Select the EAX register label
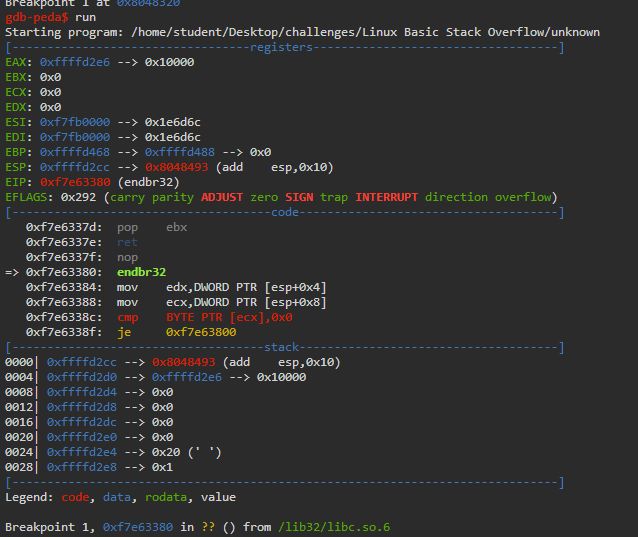Image resolution: width=638 pixels, height=537 pixels. coord(15,62)
